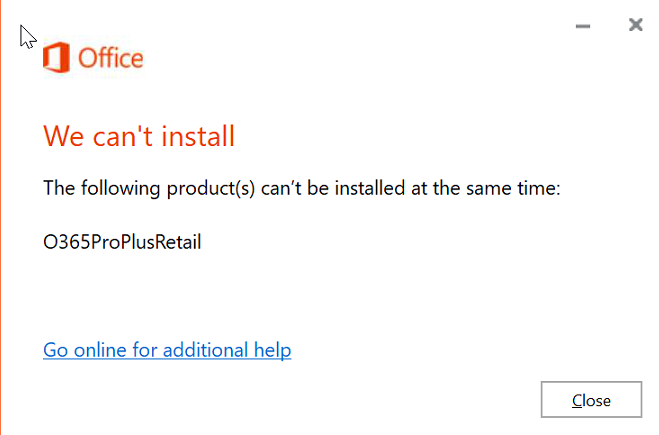Screen dimensions: 659x435
Task: Click the word "product(s)" in the error message
Action: (198, 187)
